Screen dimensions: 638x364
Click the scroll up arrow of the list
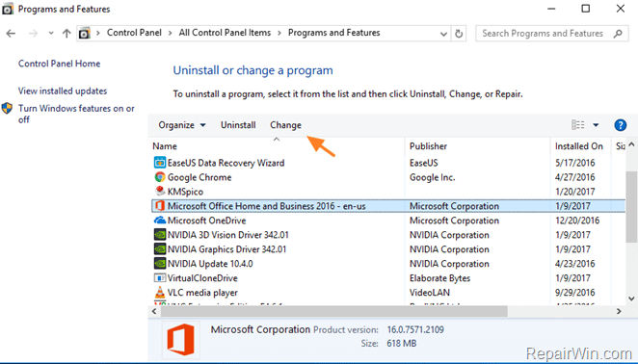tap(631, 144)
